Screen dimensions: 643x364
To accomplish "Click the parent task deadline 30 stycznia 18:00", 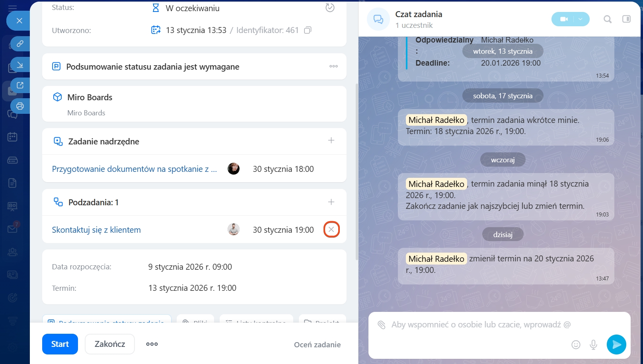I will [x=283, y=169].
